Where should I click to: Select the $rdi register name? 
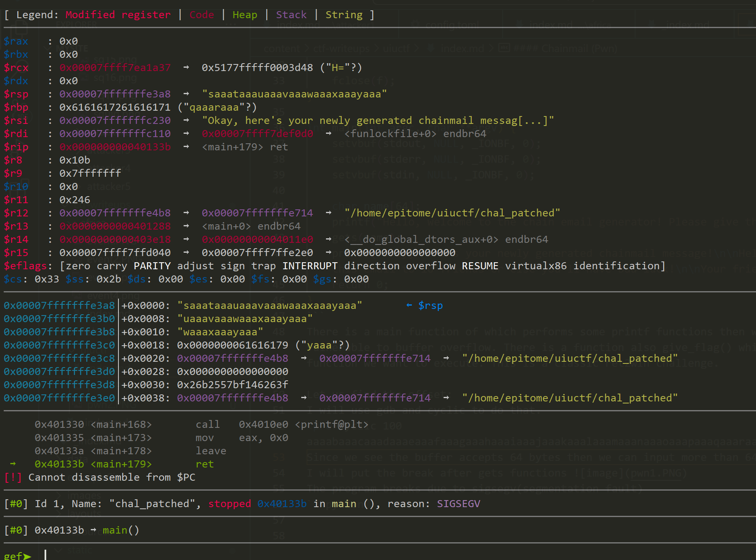tap(16, 134)
